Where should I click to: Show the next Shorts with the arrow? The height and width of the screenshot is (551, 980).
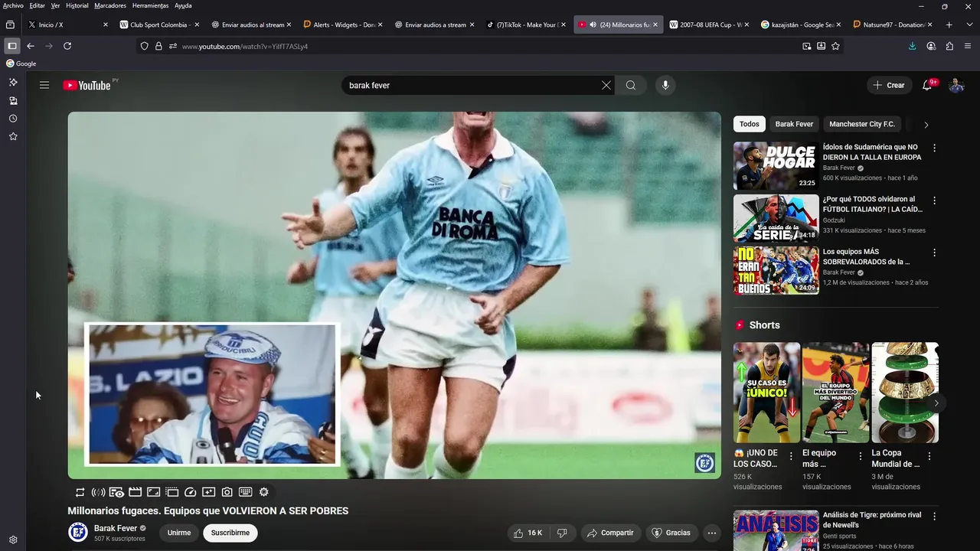click(936, 403)
